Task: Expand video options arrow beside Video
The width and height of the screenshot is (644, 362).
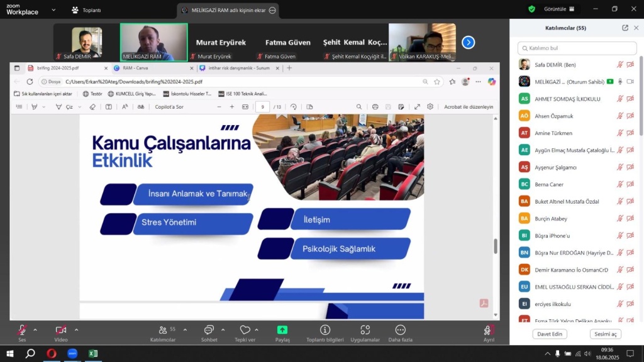Action: coord(77,330)
